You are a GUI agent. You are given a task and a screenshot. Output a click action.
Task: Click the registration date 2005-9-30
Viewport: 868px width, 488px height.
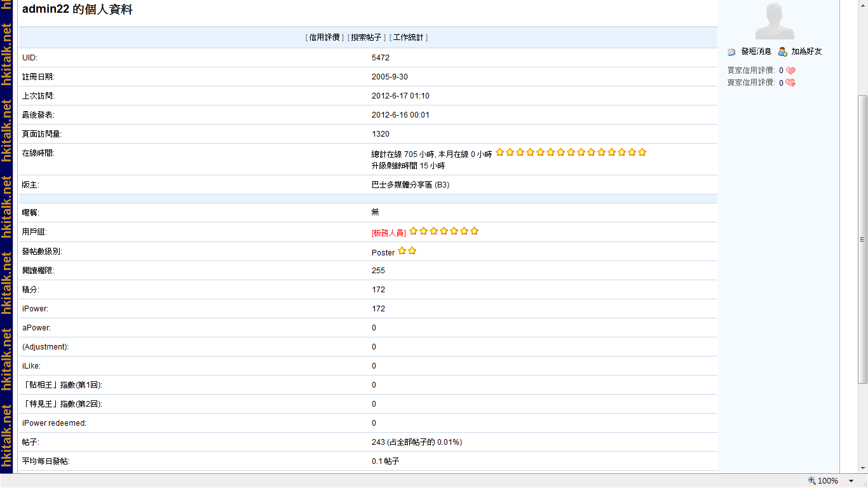pos(390,77)
